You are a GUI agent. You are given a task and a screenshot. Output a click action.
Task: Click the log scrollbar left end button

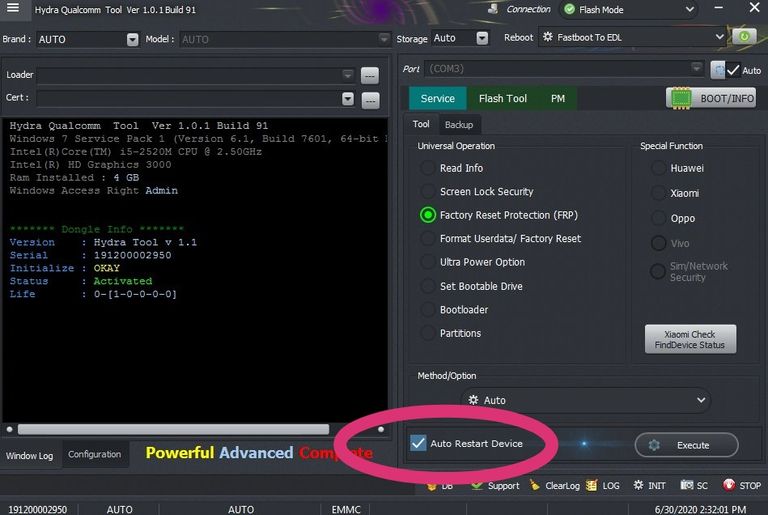(9, 429)
